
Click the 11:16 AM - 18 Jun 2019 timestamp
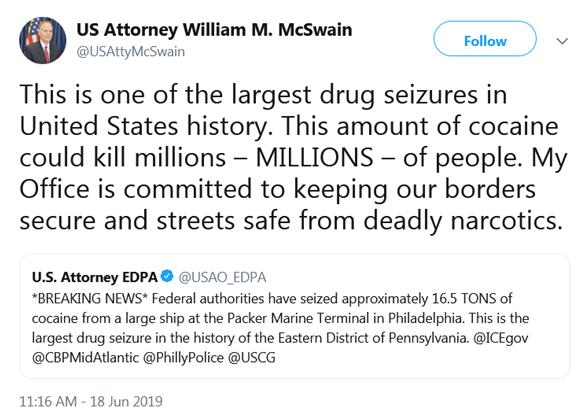click(x=91, y=401)
